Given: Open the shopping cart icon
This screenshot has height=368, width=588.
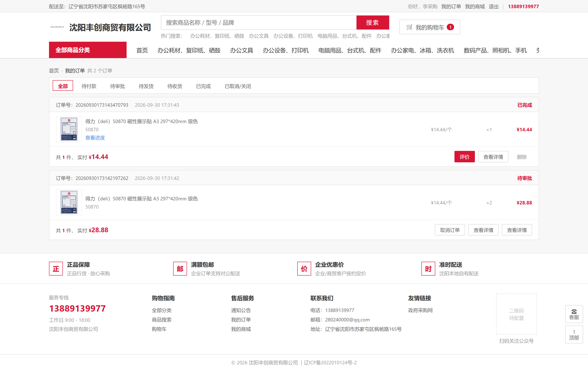Looking at the screenshot, I should (x=409, y=27).
